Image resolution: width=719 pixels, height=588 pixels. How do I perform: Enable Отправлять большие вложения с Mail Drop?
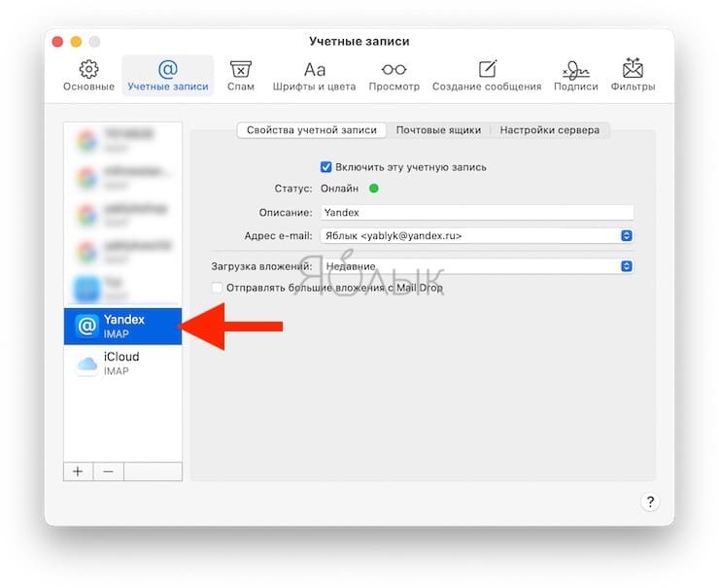coord(217,288)
